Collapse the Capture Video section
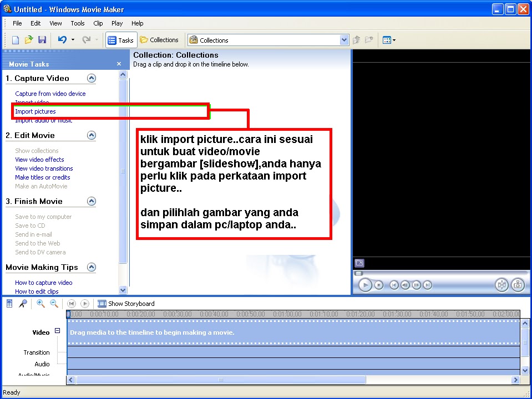 pos(92,78)
